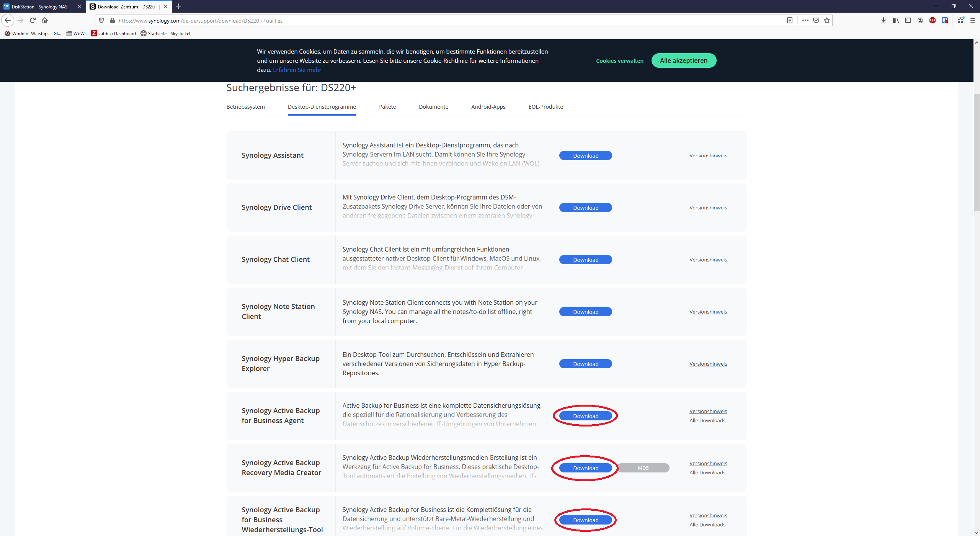Switch to the Pakete tab

point(387,107)
